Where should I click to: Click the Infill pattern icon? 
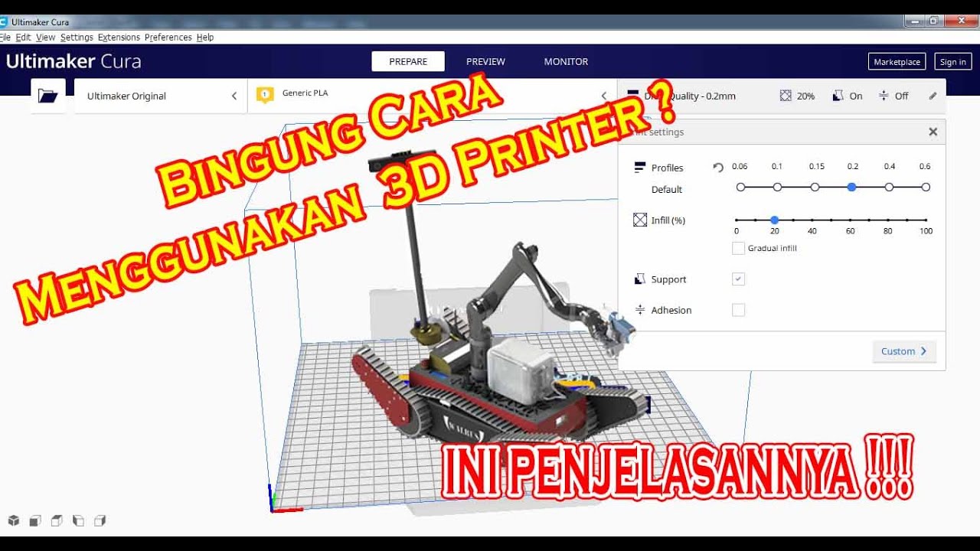point(640,220)
